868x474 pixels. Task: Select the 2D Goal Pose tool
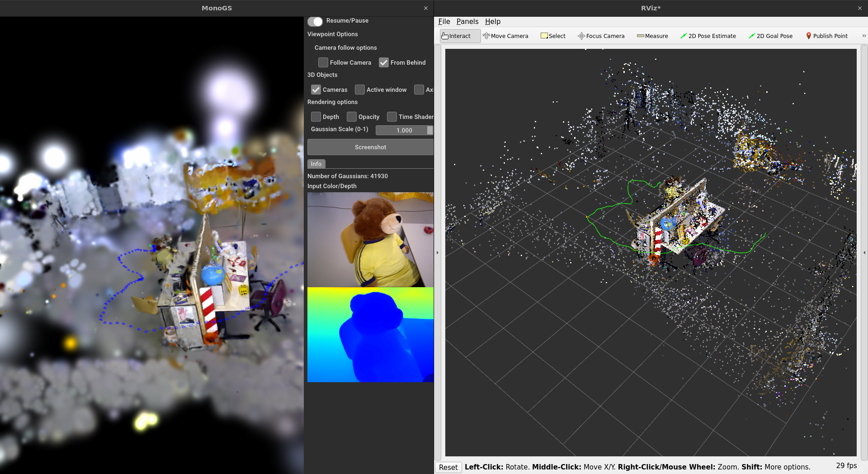point(770,36)
